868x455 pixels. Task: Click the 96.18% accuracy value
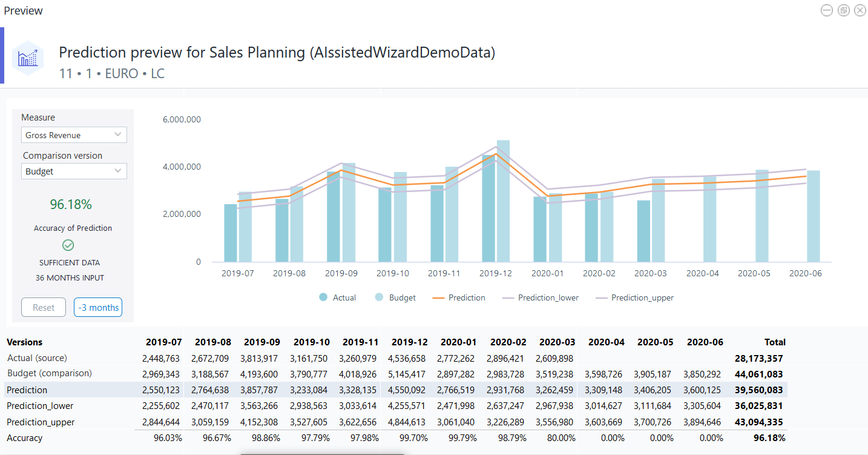click(x=71, y=205)
